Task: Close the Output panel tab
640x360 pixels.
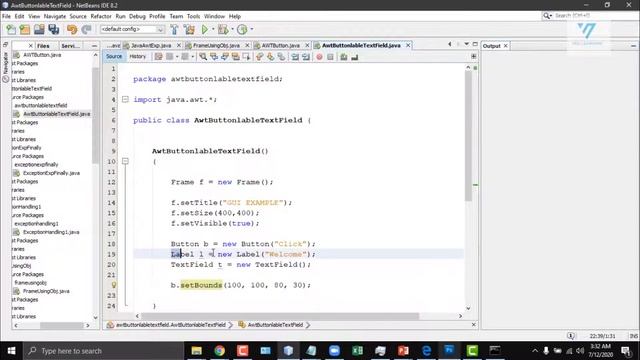Action: pyautogui.click(x=505, y=46)
